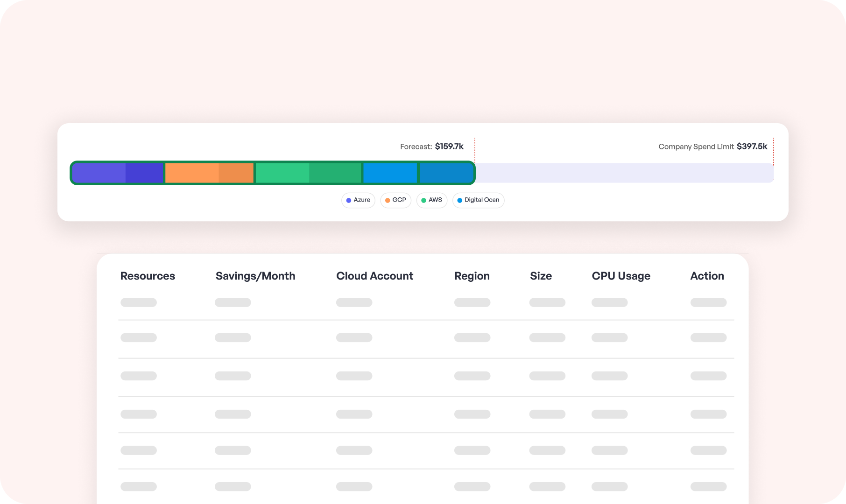Click the Company Spend Limit $397.5k label
The height and width of the screenshot is (504, 846).
coord(712,146)
